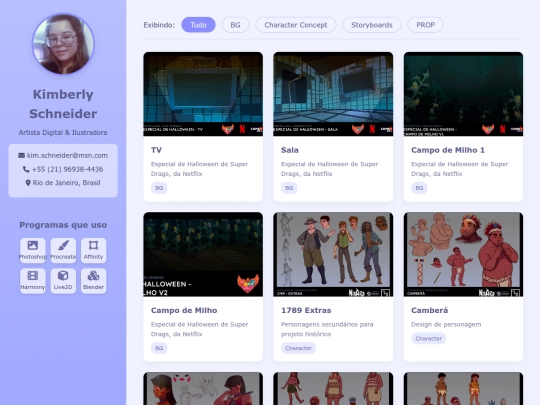Screen dimensions: 540x405
Task: Open the Campo de Milho 1 thumbnail
Action: point(463,94)
